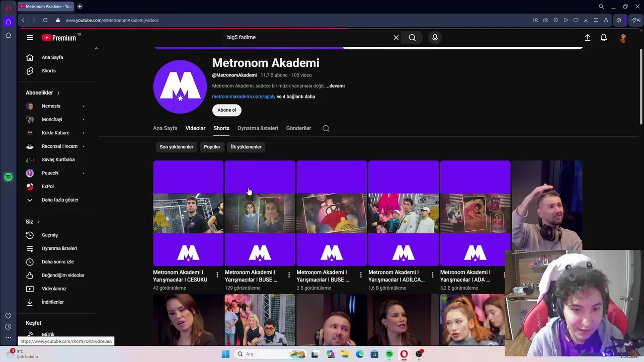This screenshot has height=362, width=644.
Task: Open the CESUKU short thumbnail
Action: click(x=188, y=213)
